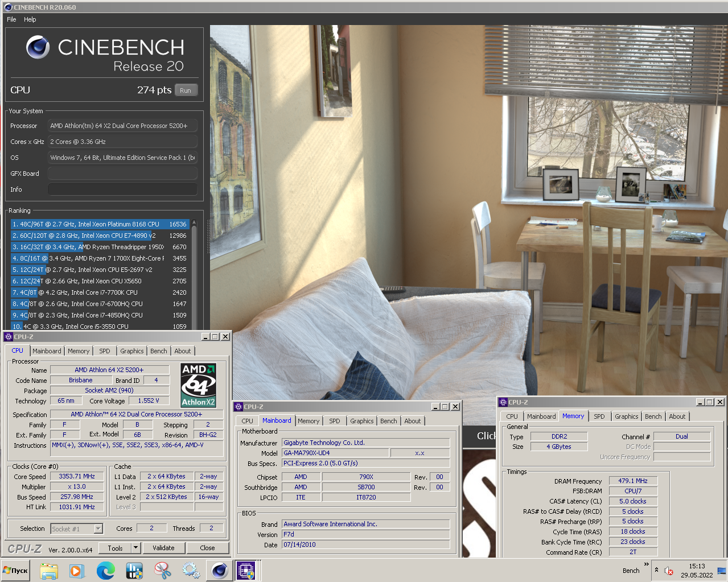The height and width of the screenshot is (582, 728).
Task: Click the BIOS version value F7d
Action: point(365,534)
